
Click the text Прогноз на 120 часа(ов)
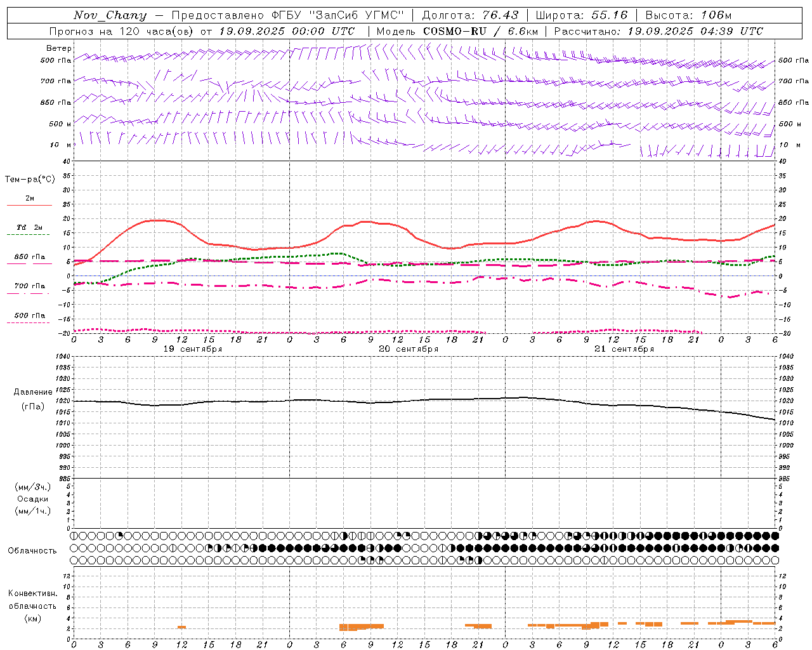(x=122, y=31)
